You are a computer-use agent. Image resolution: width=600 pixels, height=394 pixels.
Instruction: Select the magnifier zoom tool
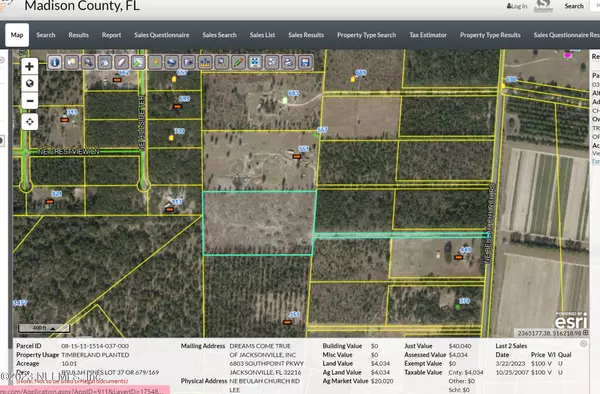pyautogui.click(x=88, y=62)
